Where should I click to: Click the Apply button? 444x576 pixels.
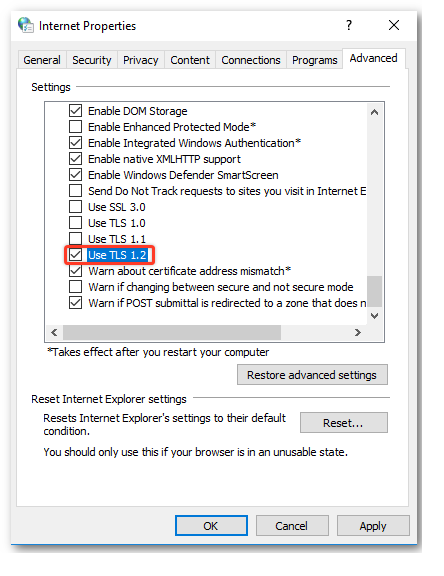coord(373,526)
